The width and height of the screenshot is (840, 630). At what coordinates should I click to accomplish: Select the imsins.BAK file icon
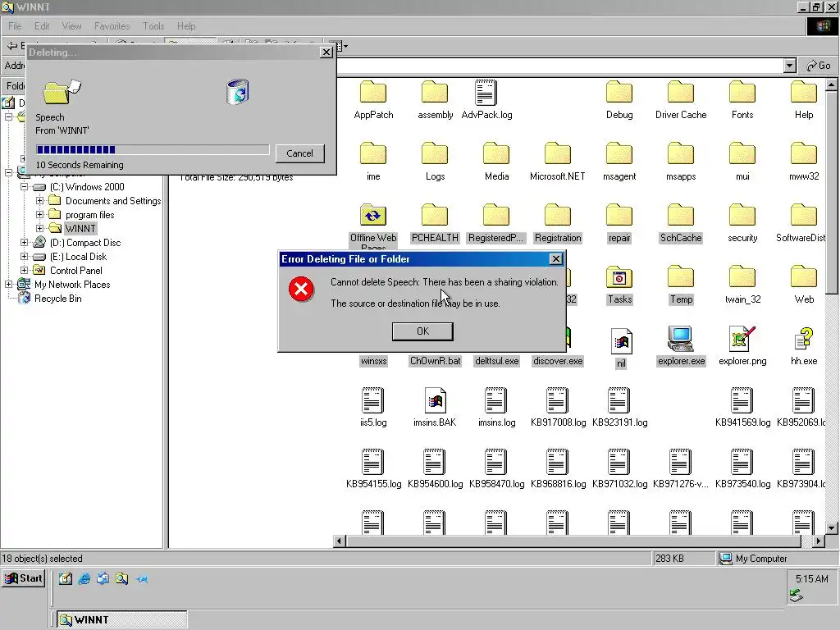(435, 400)
